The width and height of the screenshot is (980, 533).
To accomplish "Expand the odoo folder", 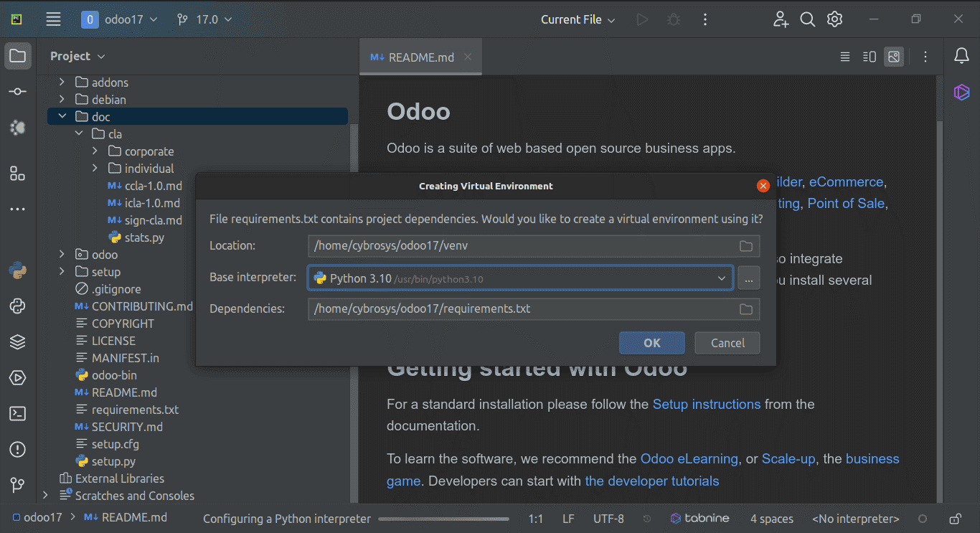I will pyautogui.click(x=62, y=255).
